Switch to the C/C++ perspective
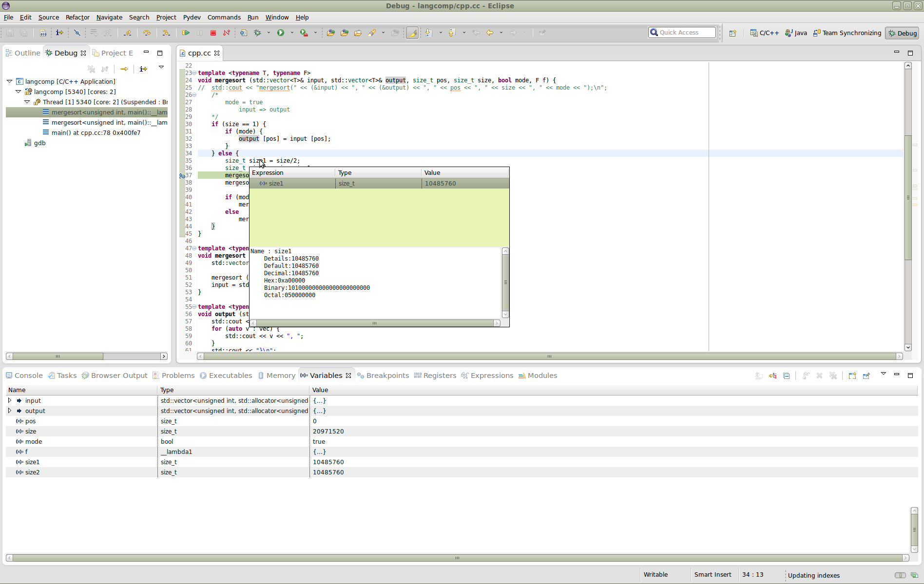 tap(764, 33)
